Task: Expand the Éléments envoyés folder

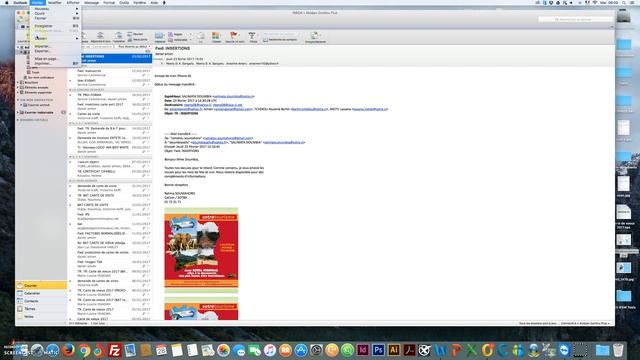Action: [18, 87]
